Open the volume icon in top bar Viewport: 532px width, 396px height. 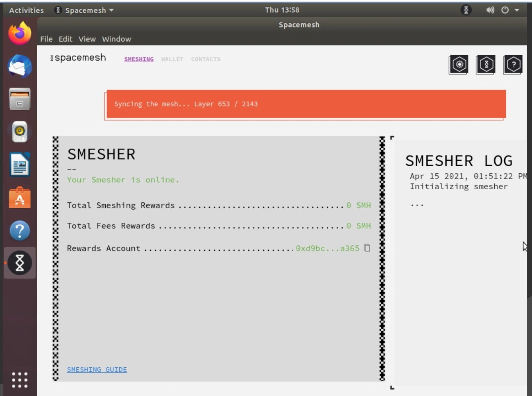[x=490, y=10]
